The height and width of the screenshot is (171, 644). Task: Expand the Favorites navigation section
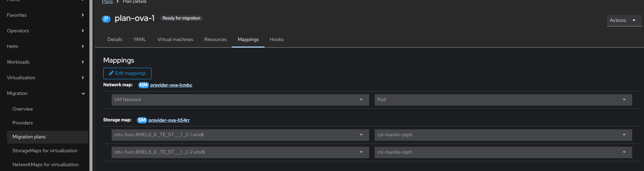tap(45, 15)
